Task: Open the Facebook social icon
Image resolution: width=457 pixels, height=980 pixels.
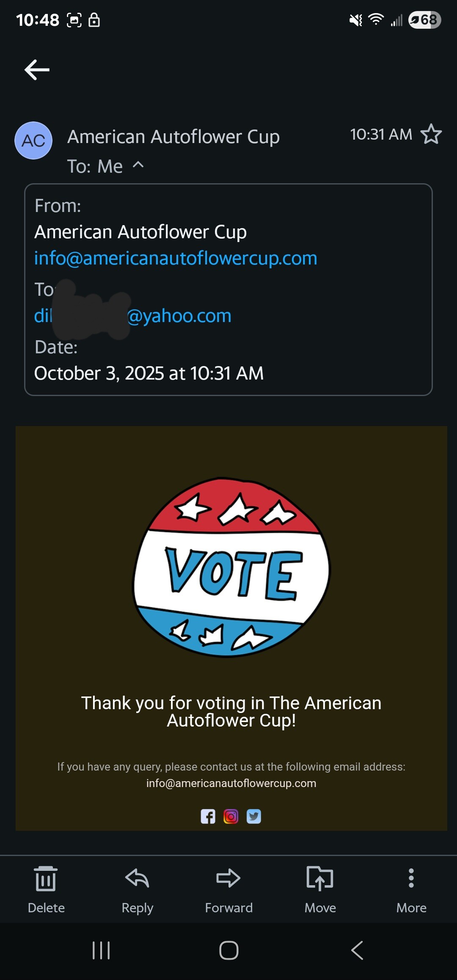Action: point(208,816)
